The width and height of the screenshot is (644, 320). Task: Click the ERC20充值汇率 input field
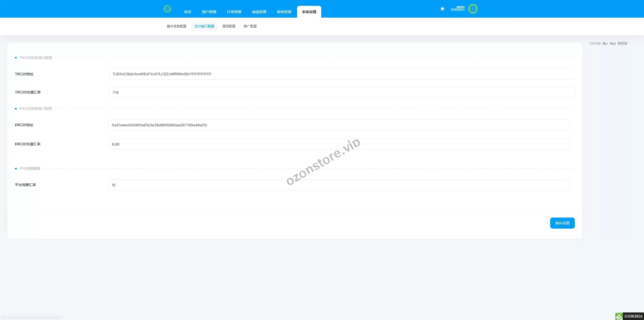click(339, 144)
